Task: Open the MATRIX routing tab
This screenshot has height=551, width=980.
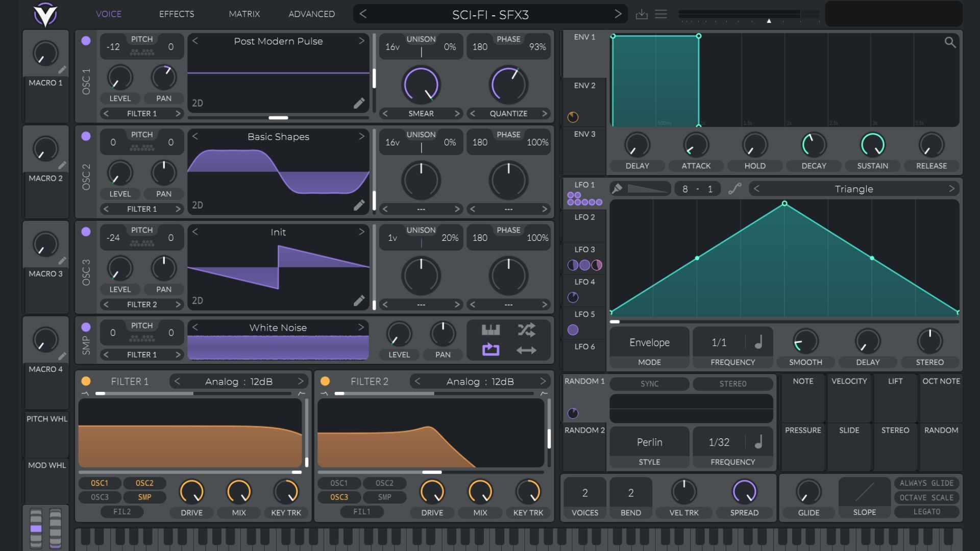Action: [242, 13]
